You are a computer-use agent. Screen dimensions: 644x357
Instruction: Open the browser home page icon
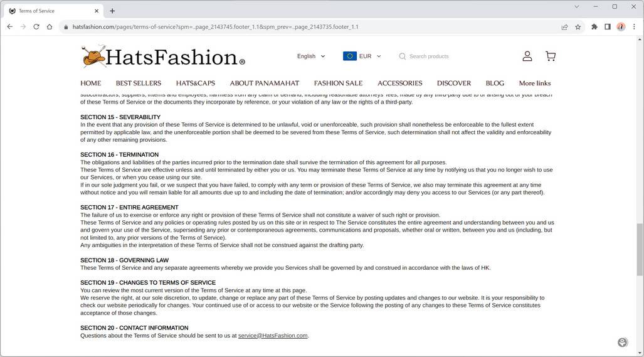[x=50, y=27]
